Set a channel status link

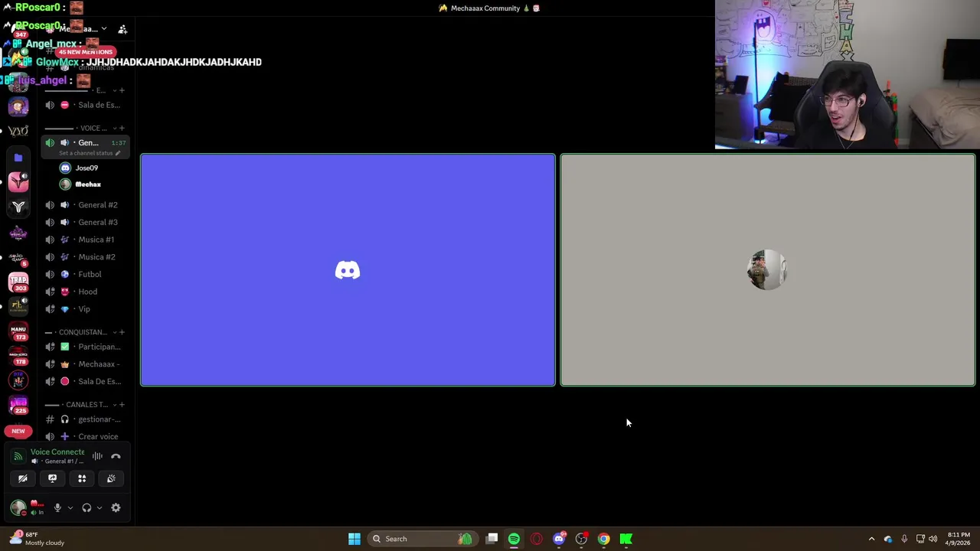click(90, 153)
